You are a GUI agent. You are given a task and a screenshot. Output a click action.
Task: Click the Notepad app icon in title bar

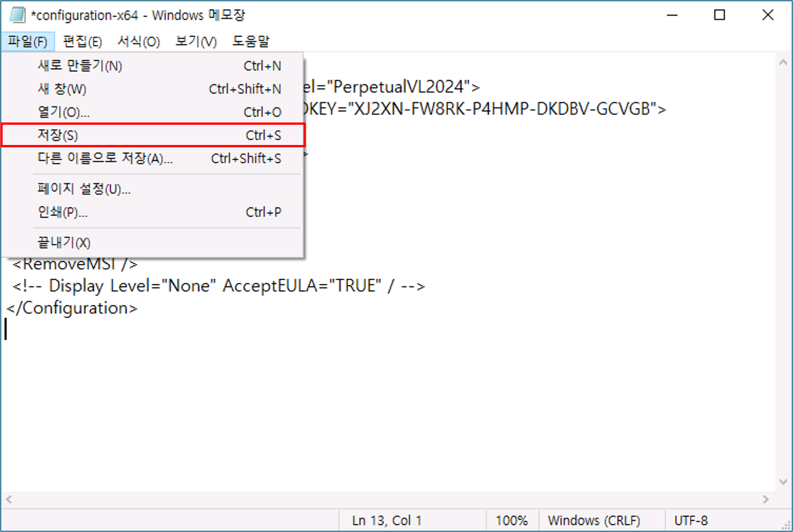[x=17, y=15]
